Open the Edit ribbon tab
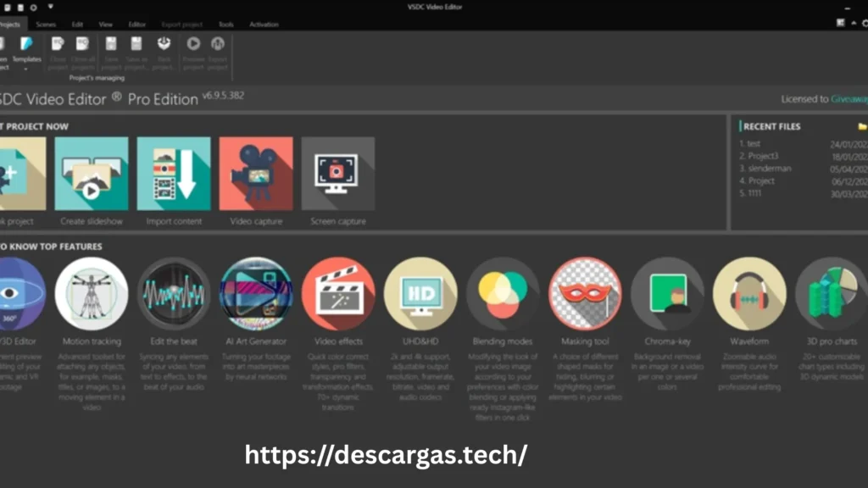 (77, 25)
